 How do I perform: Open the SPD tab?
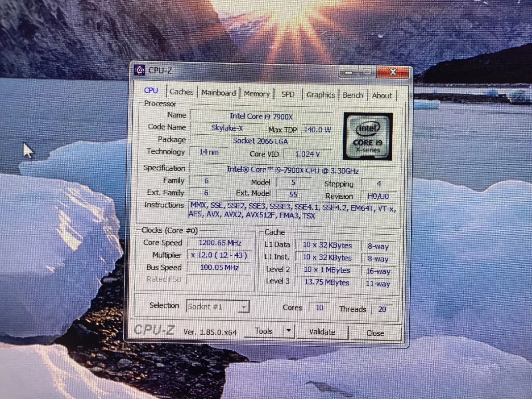(288, 94)
